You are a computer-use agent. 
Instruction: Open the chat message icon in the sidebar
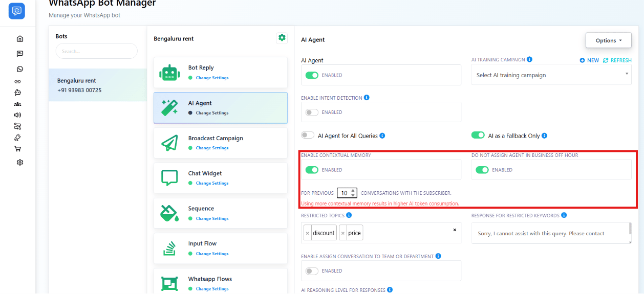(20, 54)
